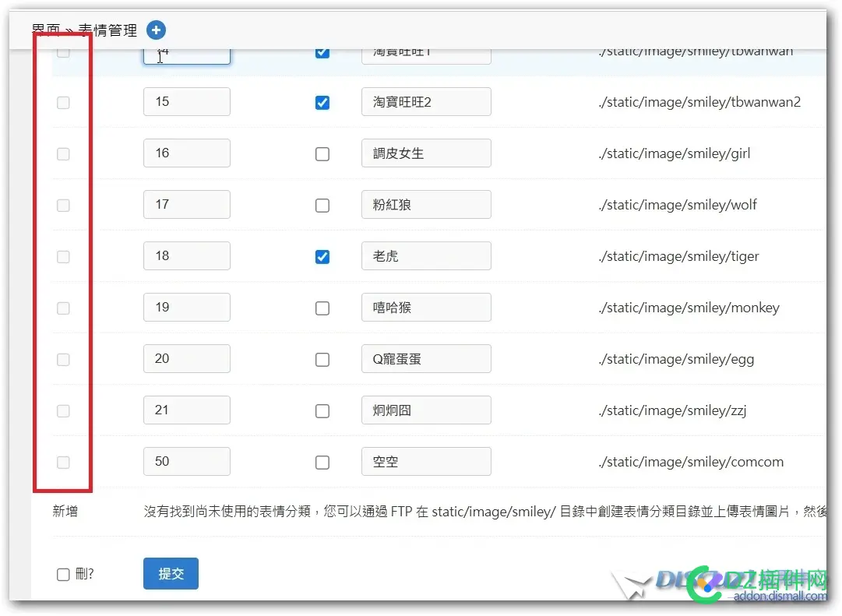842x616 pixels.
Task: Click the ./static/image/smiley/tiger path text
Action: [678, 256]
